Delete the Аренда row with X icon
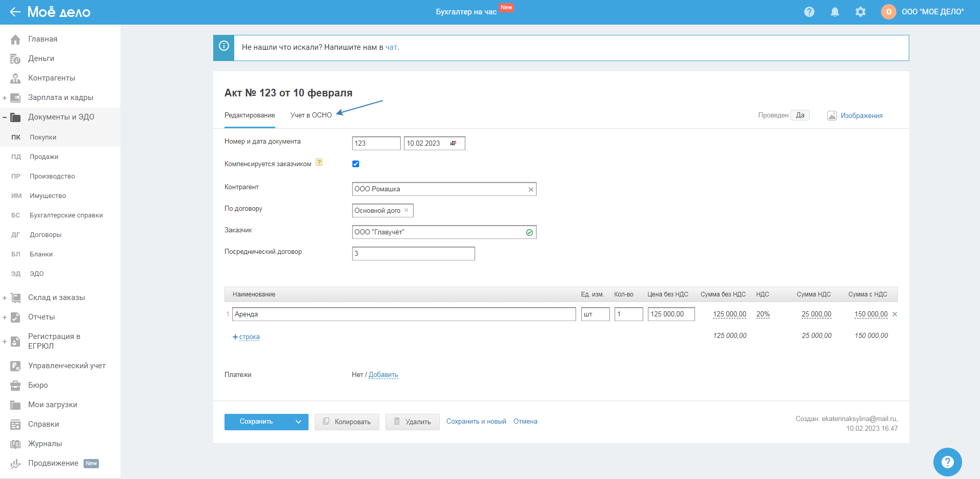Viewport: 980px width, 479px height. click(x=894, y=314)
